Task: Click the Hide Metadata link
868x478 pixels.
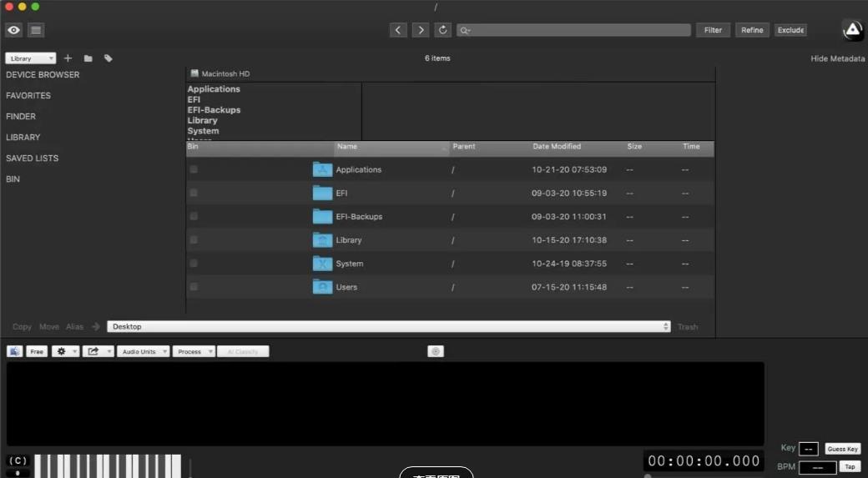Action: (x=837, y=59)
